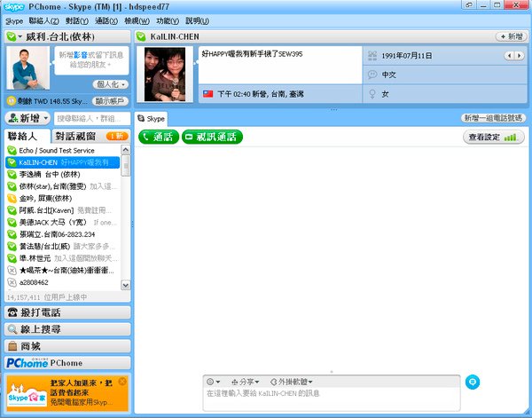
Task: Open the emoticon picker dropdown
Action: pyautogui.click(x=214, y=382)
